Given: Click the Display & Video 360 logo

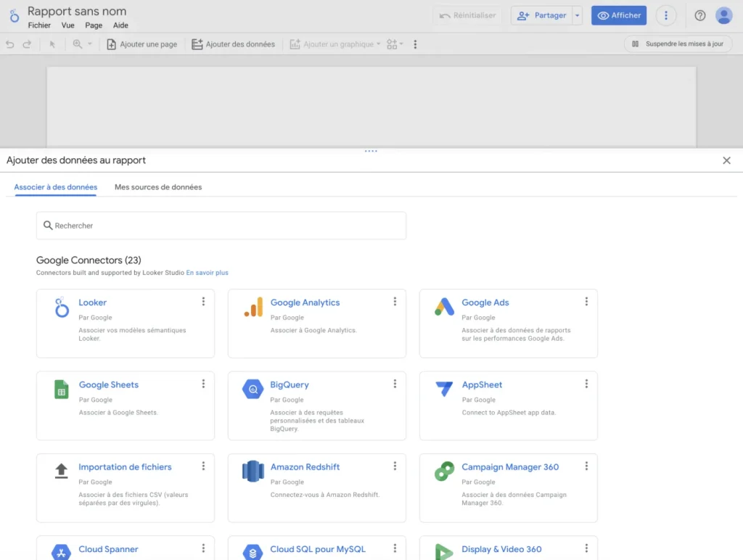Looking at the screenshot, I should click(x=443, y=552).
